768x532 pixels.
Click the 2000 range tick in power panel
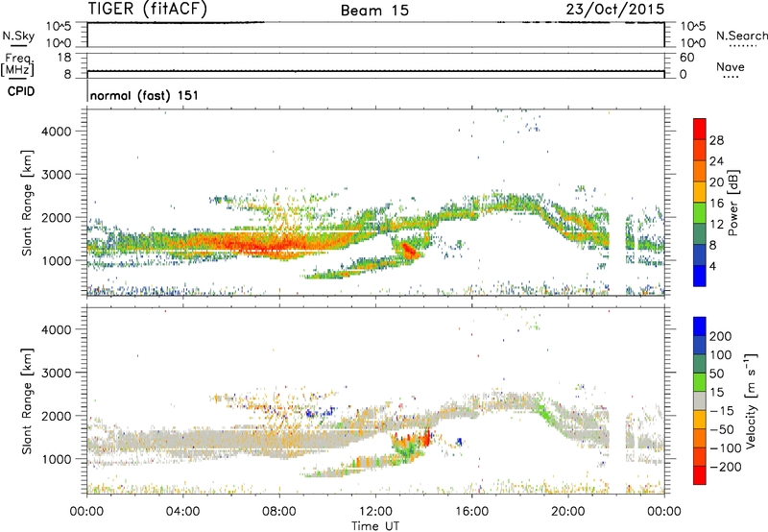(56, 217)
